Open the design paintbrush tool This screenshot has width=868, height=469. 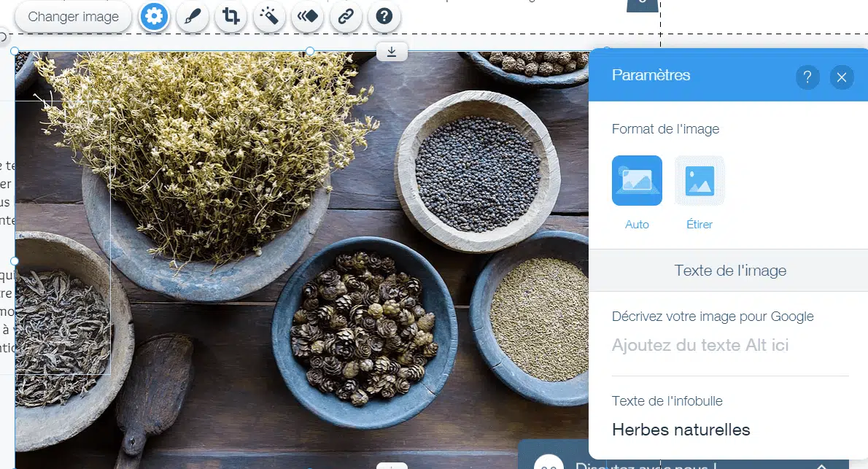[x=193, y=17]
